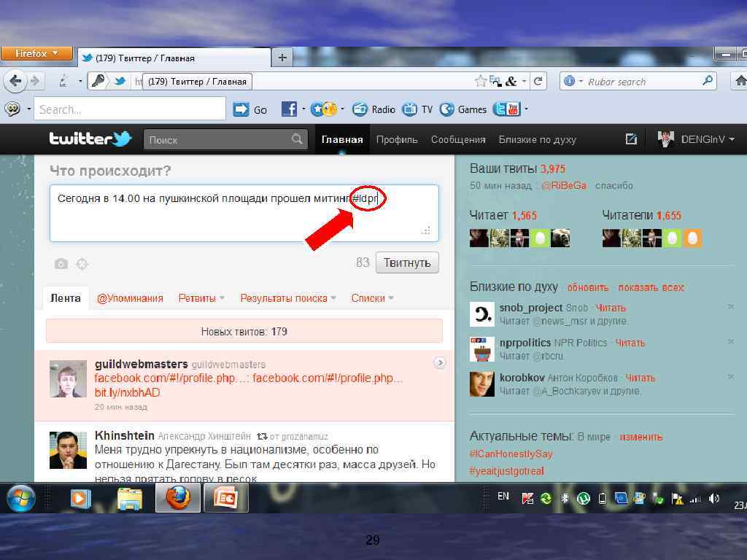Expand the Результаты поиска dropdown tab
Image resolution: width=747 pixels, height=560 pixels.
pos(333,298)
